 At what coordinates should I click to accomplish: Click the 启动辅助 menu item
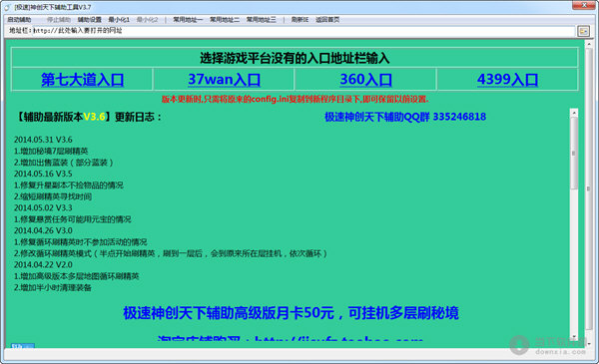click(x=19, y=20)
